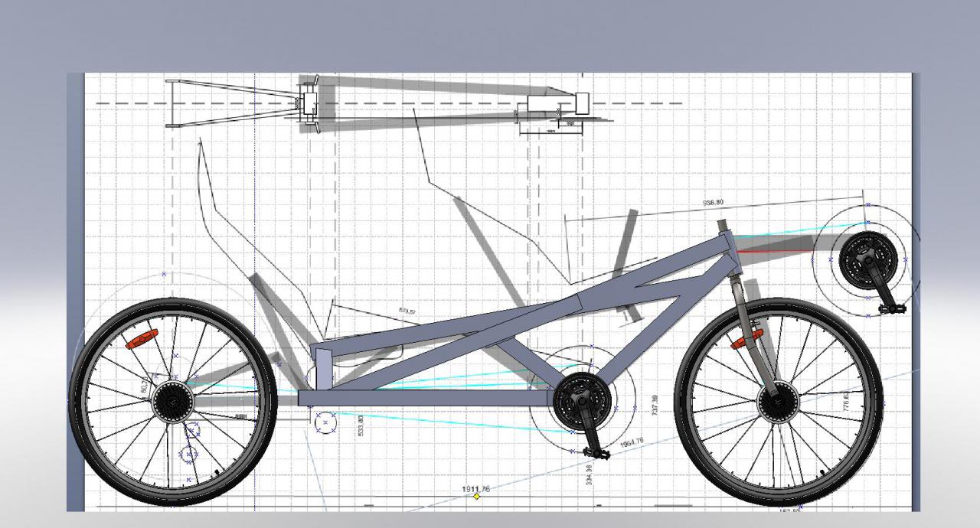This screenshot has width=980, height=528.
Task: Select the front wheel hub
Action: pyautogui.click(x=778, y=403)
